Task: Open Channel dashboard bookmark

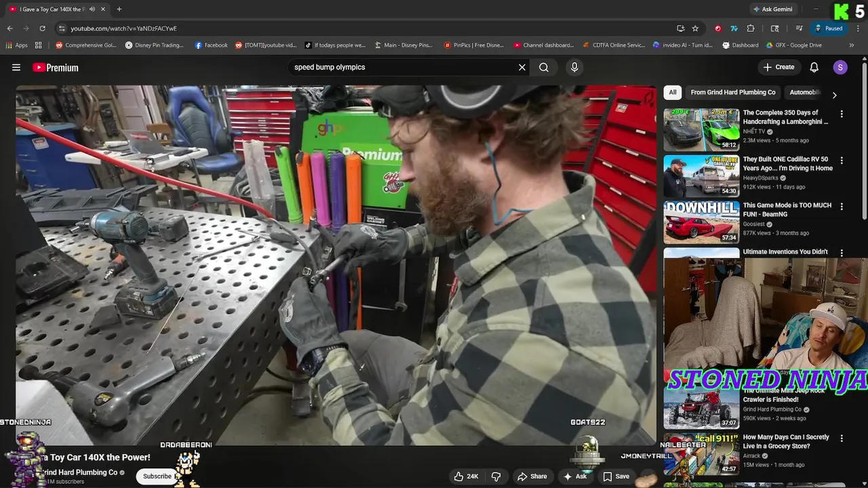Action: [543, 45]
